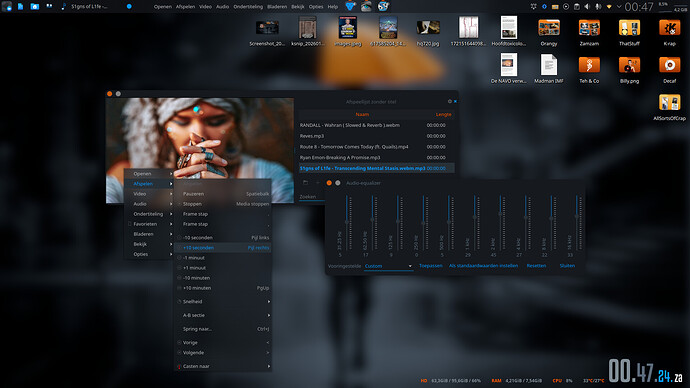Open the hq720.jpg image file
This screenshot has width=690, height=388.
[x=428, y=28]
